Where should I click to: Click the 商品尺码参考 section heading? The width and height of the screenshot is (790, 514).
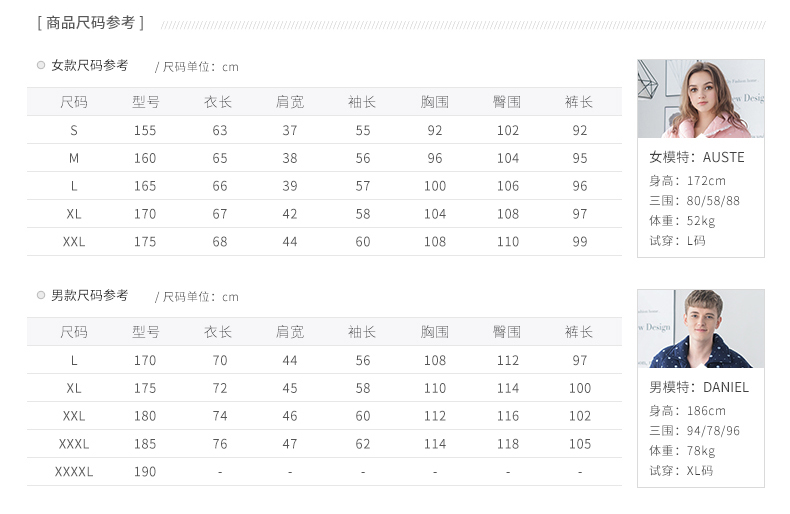click(x=90, y=23)
